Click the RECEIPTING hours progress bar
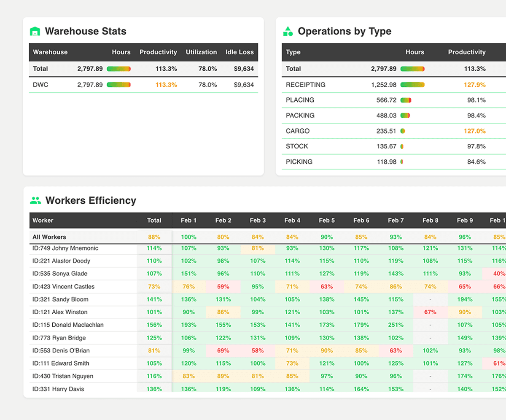 pyautogui.click(x=412, y=85)
